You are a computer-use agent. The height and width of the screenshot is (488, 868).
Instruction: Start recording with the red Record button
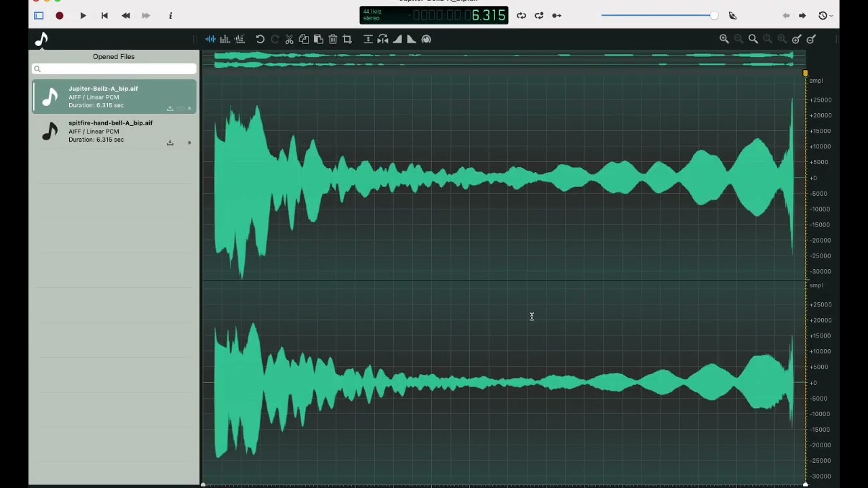(x=60, y=16)
